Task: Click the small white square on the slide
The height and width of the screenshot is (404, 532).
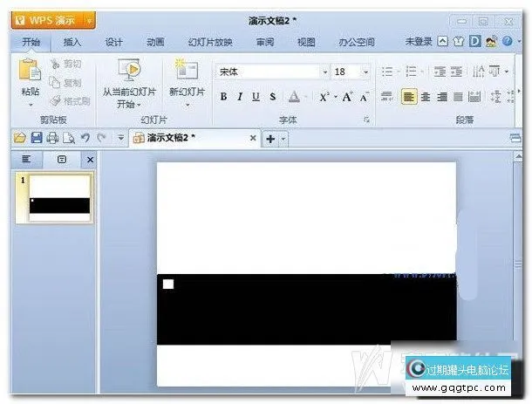Action: (x=168, y=284)
